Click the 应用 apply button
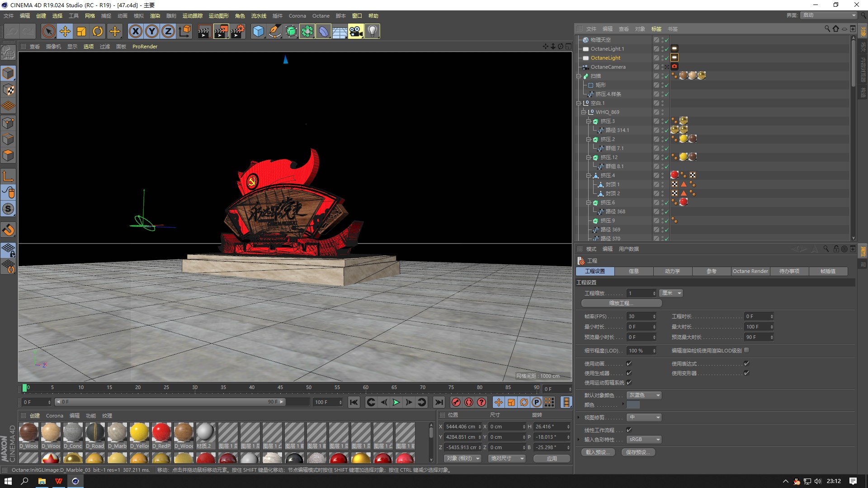 (552, 459)
